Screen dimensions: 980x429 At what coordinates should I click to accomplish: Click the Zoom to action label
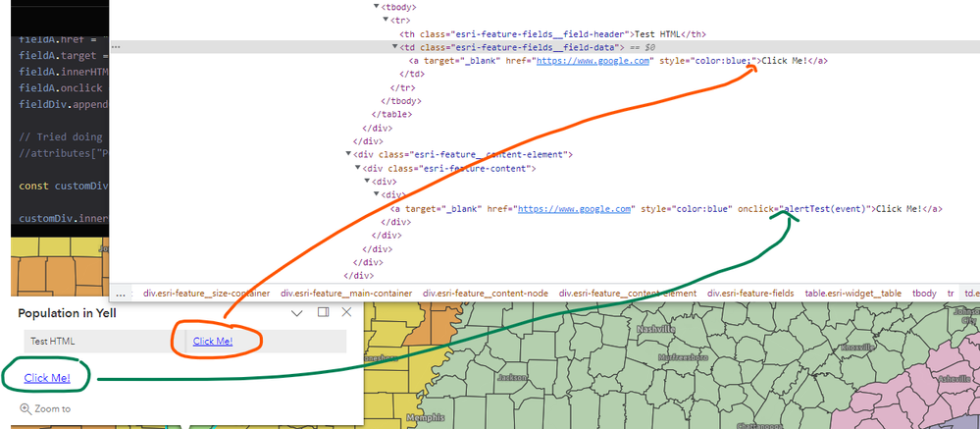point(53,409)
